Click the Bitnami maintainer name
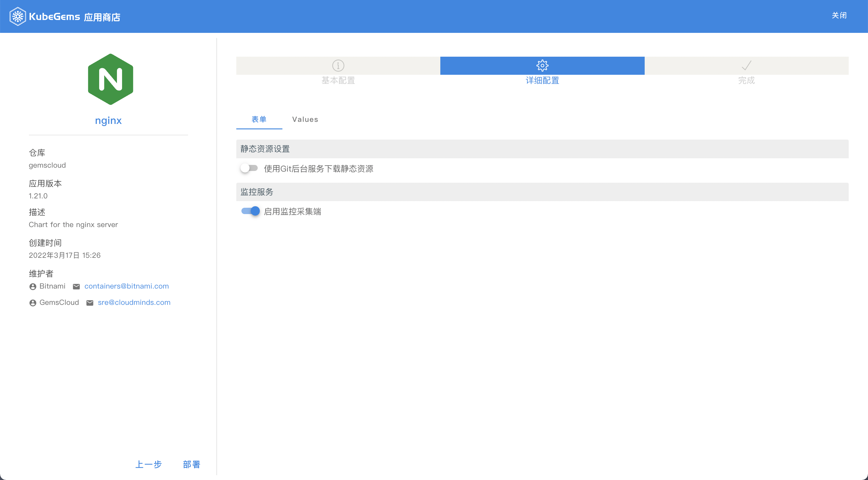 (52, 286)
